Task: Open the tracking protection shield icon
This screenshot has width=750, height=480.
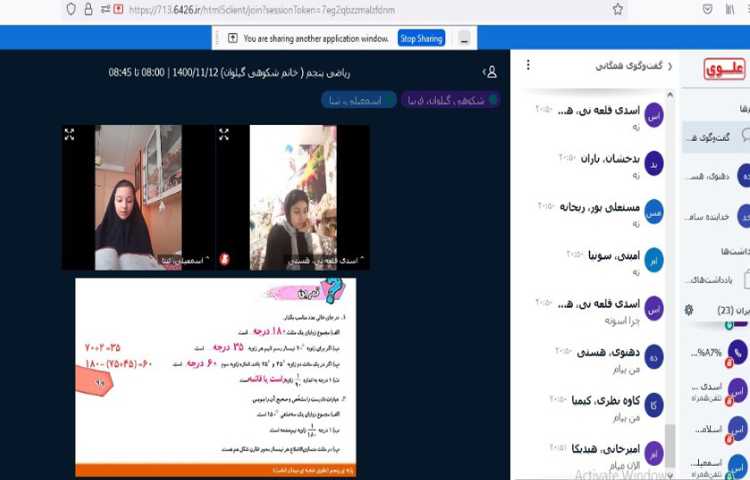Action: tap(71, 9)
